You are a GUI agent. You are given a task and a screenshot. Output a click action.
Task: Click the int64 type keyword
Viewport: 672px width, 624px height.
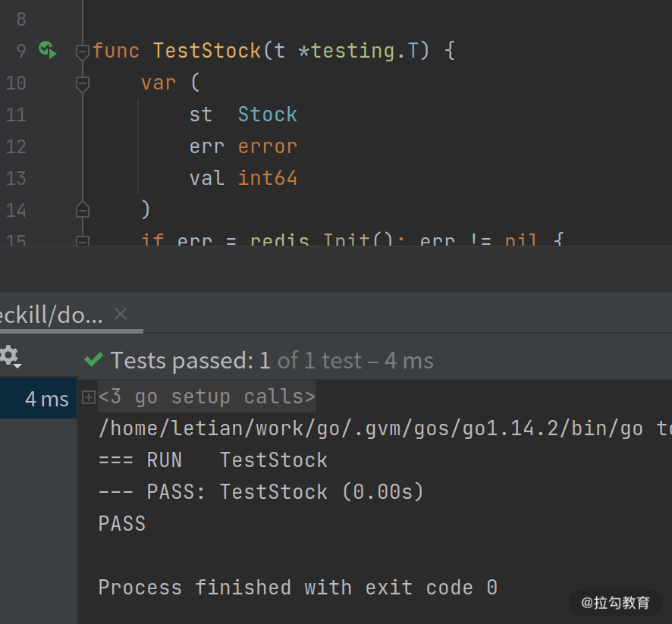click(267, 178)
